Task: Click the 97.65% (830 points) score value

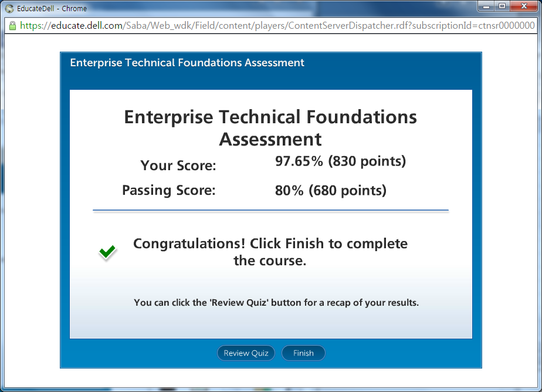Action: point(340,161)
